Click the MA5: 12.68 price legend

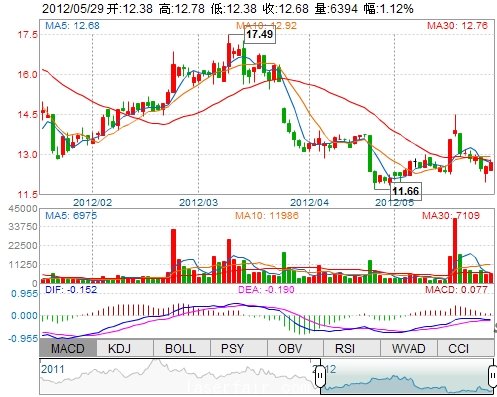tap(72, 25)
